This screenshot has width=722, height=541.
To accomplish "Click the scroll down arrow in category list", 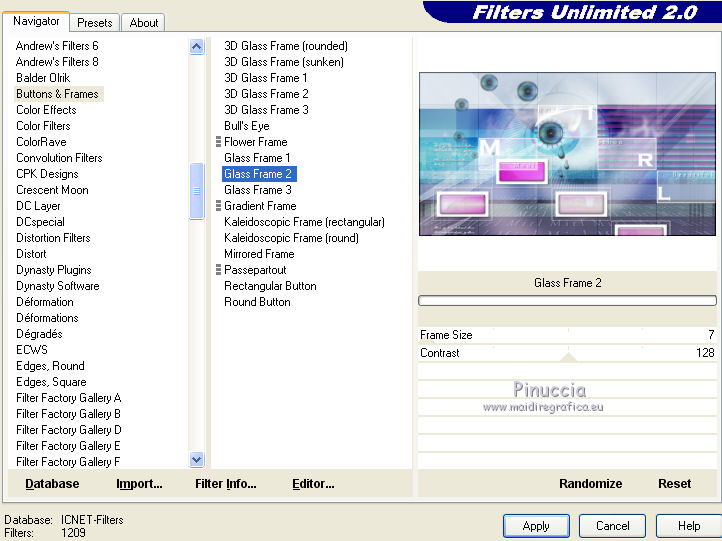I will (197, 459).
